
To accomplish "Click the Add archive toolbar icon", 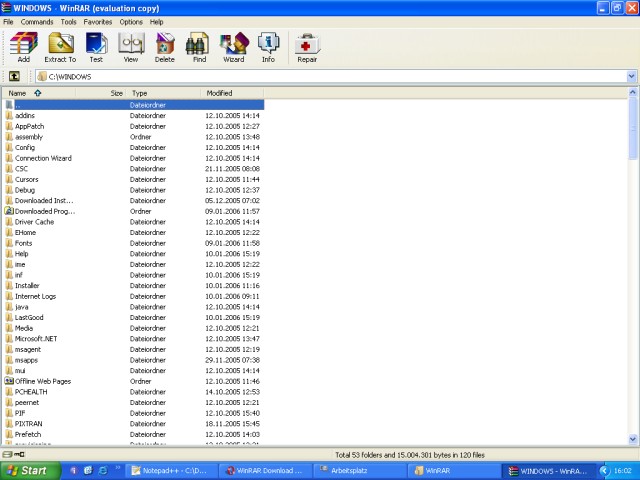I will pyautogui.click(x=24, y=47).
